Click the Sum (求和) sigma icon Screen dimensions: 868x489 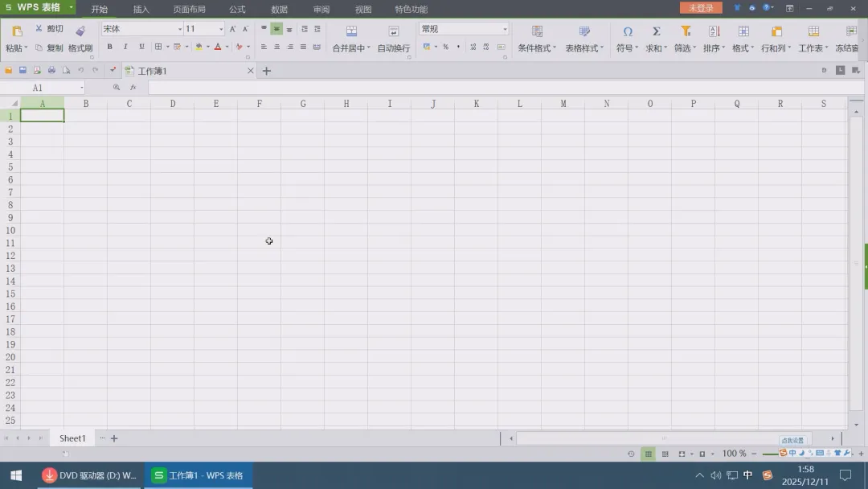(656, 31)
